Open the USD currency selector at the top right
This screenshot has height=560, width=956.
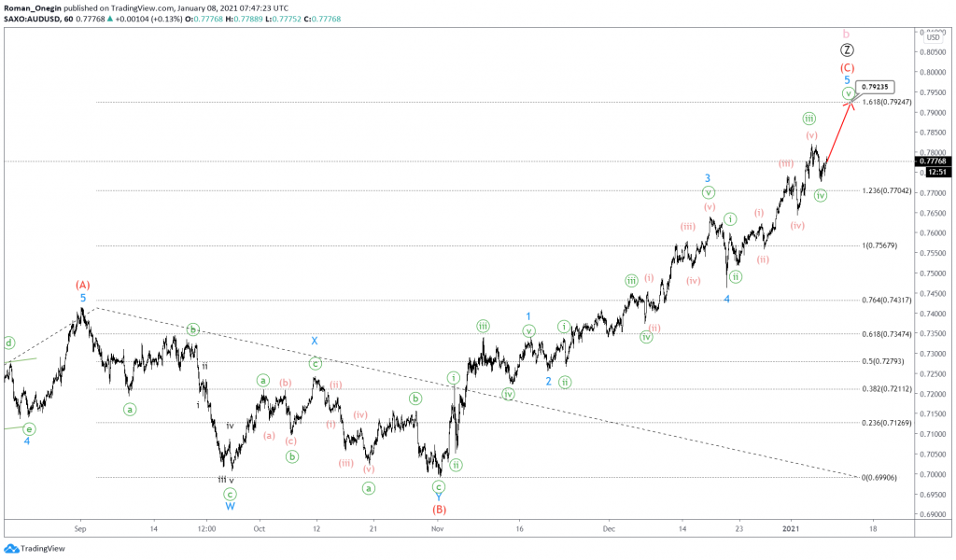click(933, 38)
